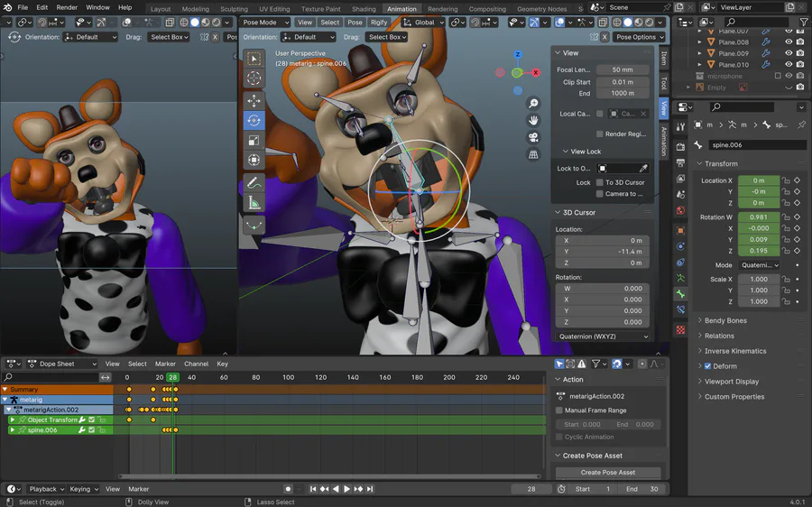Open the Object Data armature properties tab

pyautogui.click(x=680, y=278)
